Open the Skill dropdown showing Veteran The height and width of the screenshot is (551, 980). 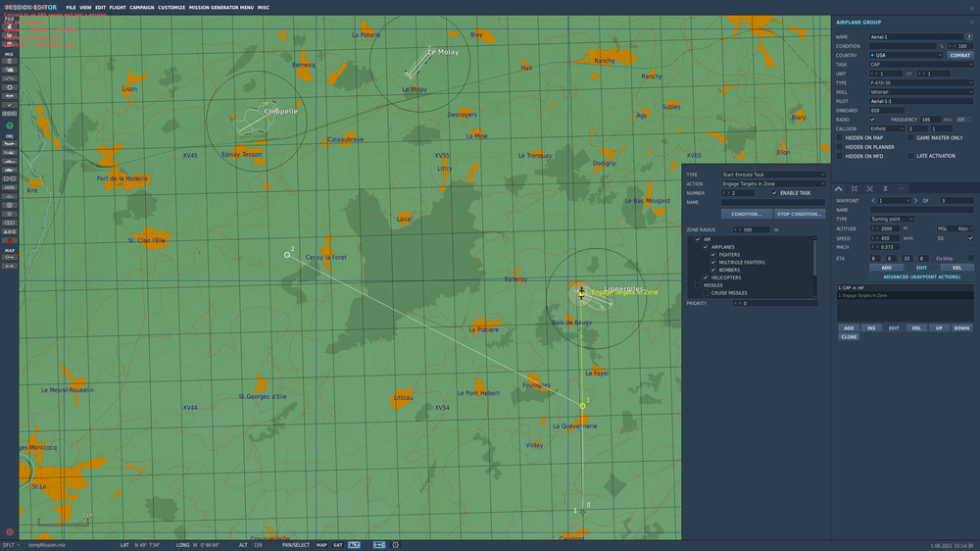tap(921, 92)
